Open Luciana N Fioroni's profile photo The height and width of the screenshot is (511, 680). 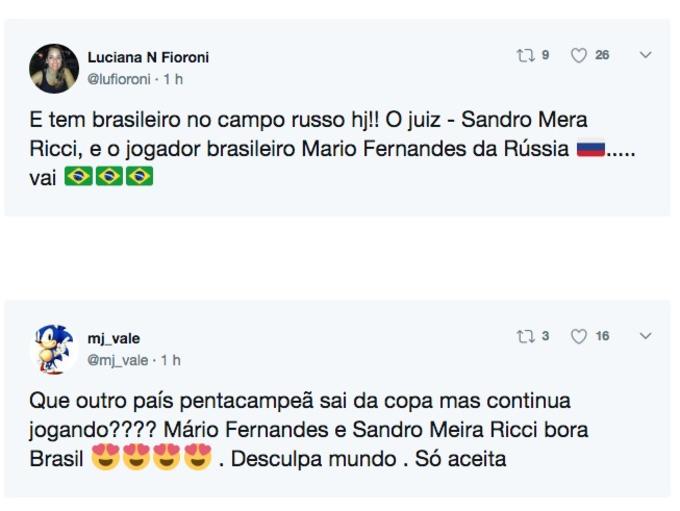point(54,68)
